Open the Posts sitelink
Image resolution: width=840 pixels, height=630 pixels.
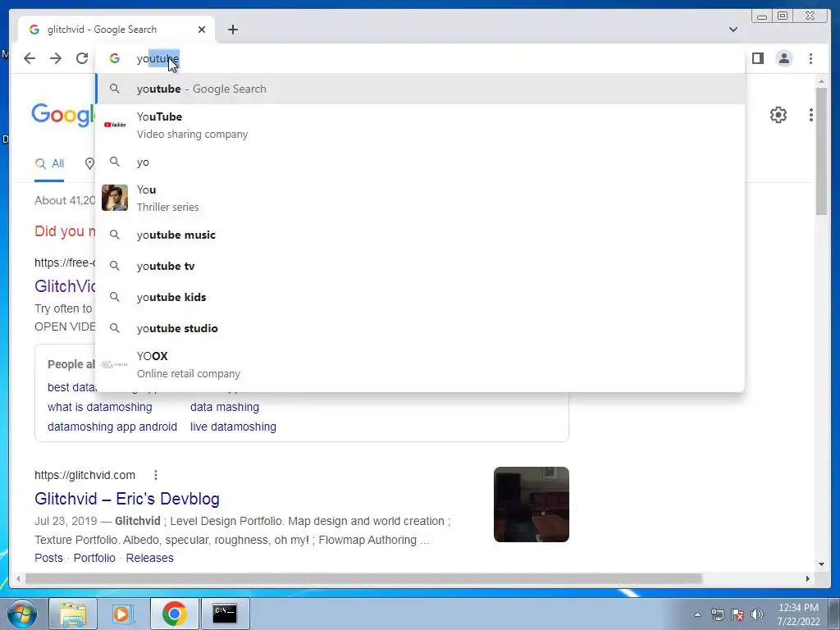click(x=48, y=558)
